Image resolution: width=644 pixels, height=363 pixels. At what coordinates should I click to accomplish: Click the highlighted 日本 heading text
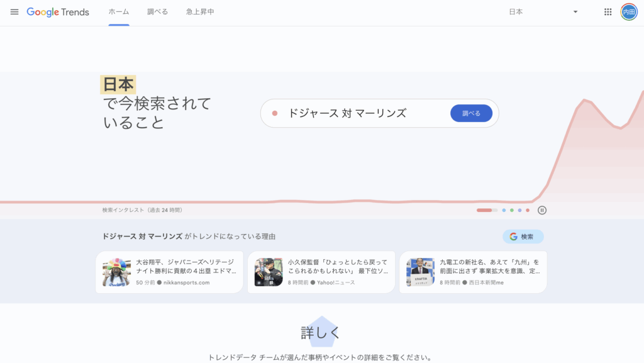pos(118,84)
